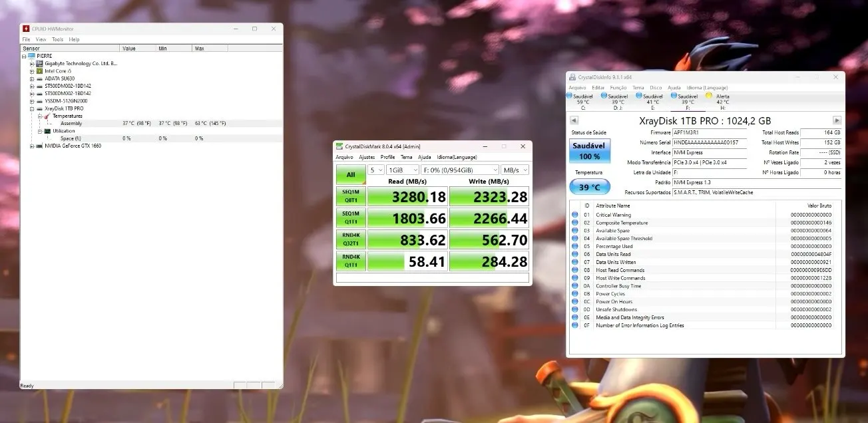
Task: Expand the Gigabyte Technology motherboard node
Action: click(31, 63)
